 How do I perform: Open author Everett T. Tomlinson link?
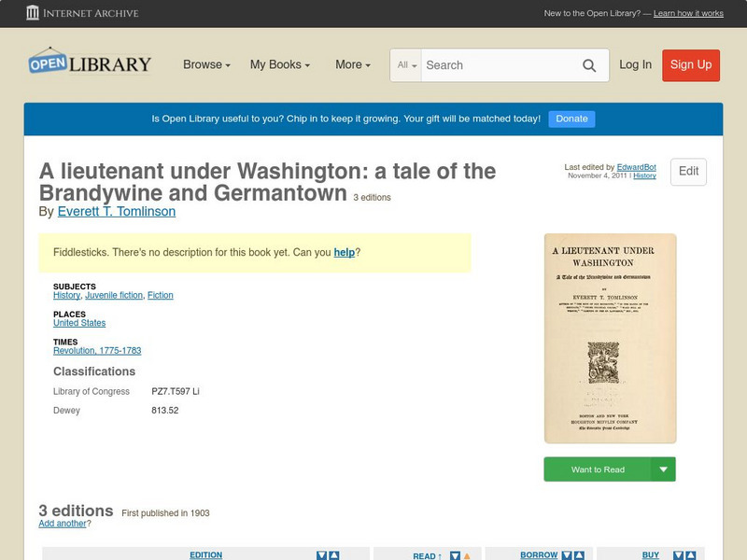[x=116, y=211]
